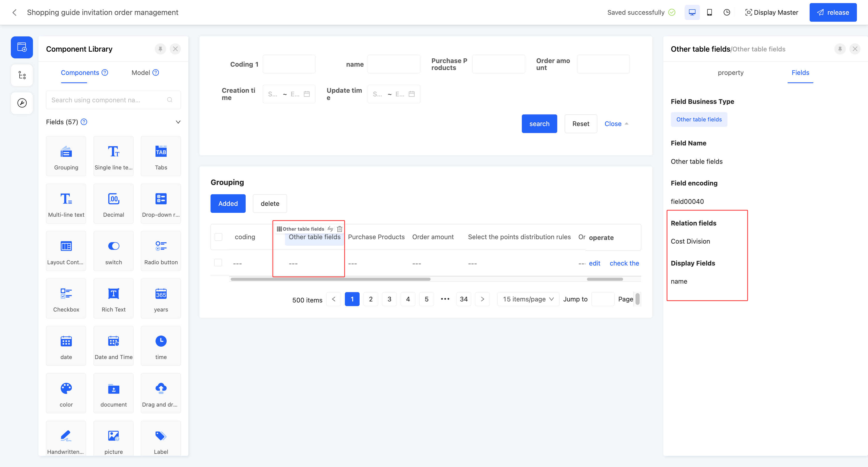This screenshot has width=868, height=467.
Task: Toggle the table header select-all checkbox
Action: tap(218, 237)
